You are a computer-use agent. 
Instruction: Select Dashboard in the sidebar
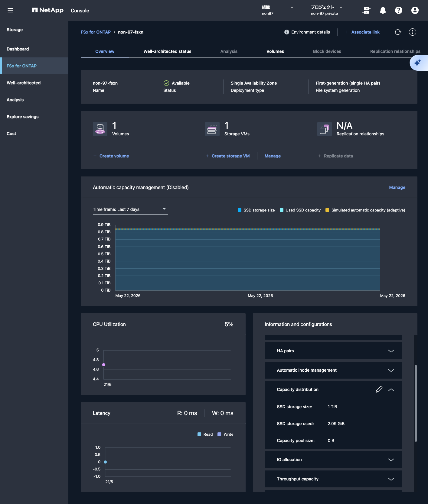(34, 49)
